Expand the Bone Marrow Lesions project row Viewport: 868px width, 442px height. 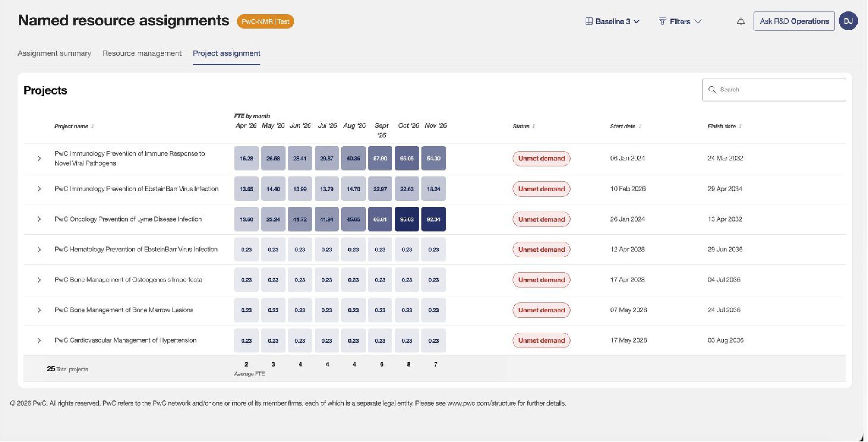[39, 310]
